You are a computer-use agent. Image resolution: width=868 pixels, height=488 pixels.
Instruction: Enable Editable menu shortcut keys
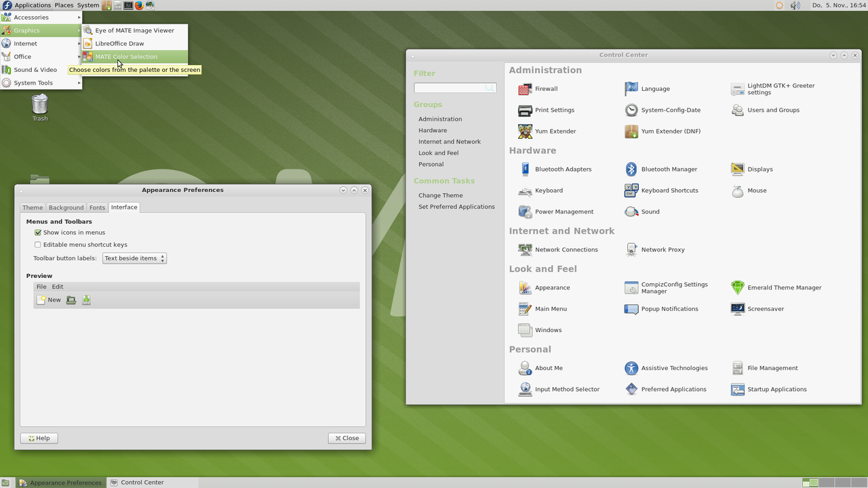[x=38, y=245]
